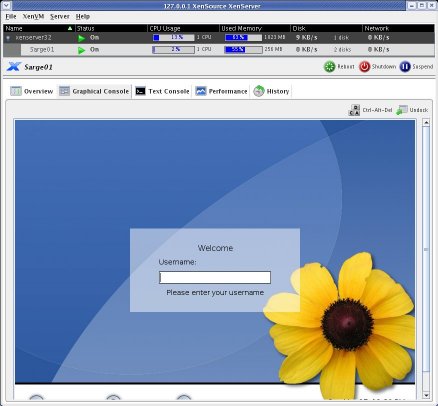Viewport: 438px width, 406px height.
Task: Click the Network column header
Action: coord(398,28)
